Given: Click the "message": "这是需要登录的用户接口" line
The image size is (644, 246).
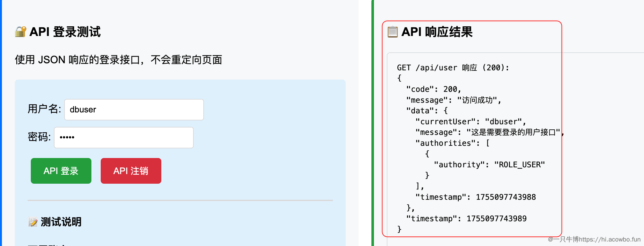Looking at the screenshot, I should 490,132.
